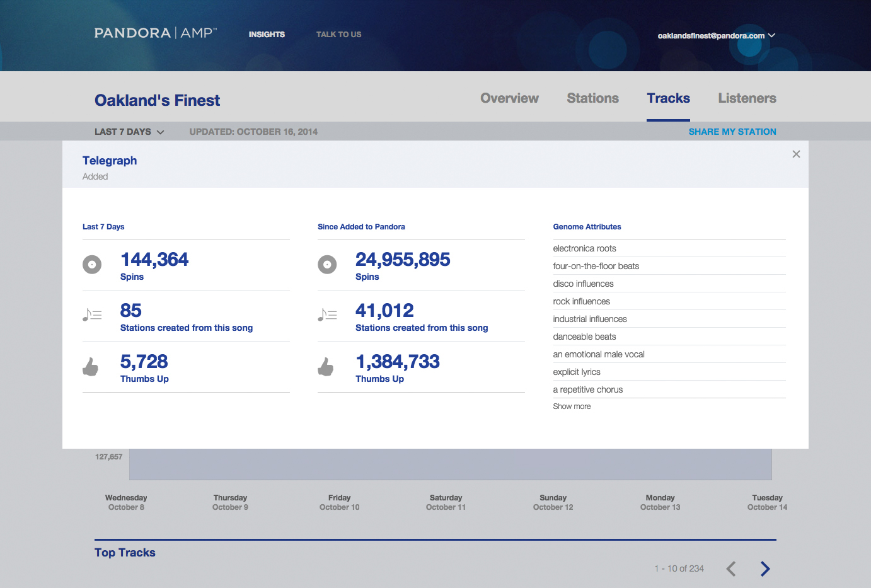The image size is (871, 588).
Task: Open the Last 7 Days range dropdown
Action: (x=129, y=132)
